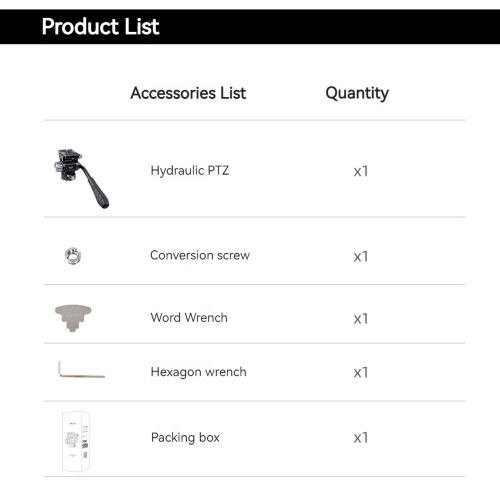Screen dimensions: 500x500
Task: Click the x1 quantity for Hydraulic PTZ
Action: [x=361, y=172]
